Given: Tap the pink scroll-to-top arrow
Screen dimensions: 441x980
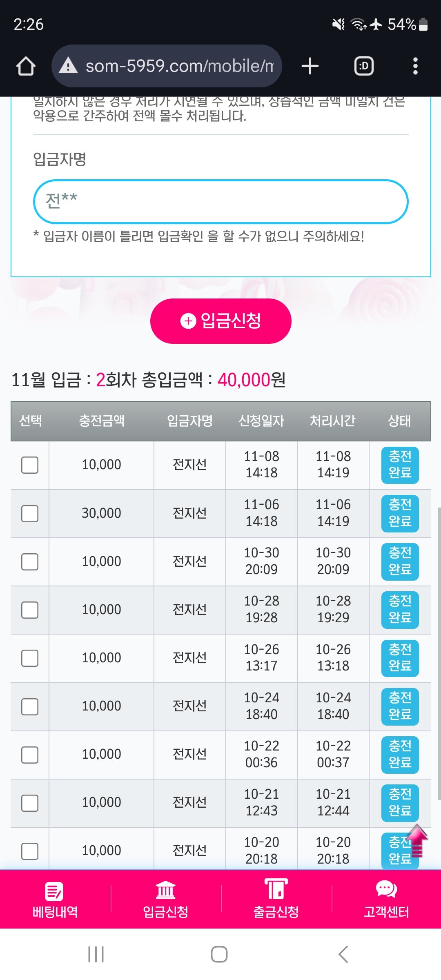Looking at the screenshot, I should pyautogui.click(x=417, y=840).
